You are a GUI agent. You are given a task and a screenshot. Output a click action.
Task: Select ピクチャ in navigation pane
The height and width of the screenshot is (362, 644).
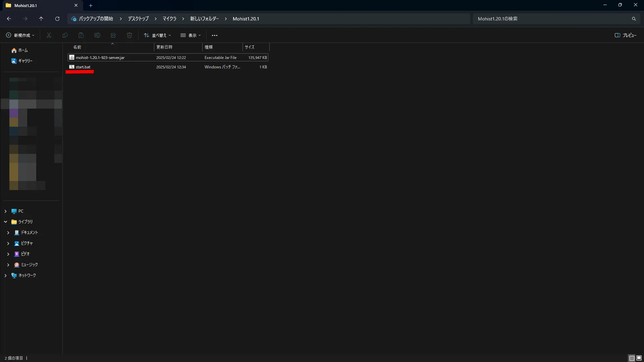click(x=27, y=243)
